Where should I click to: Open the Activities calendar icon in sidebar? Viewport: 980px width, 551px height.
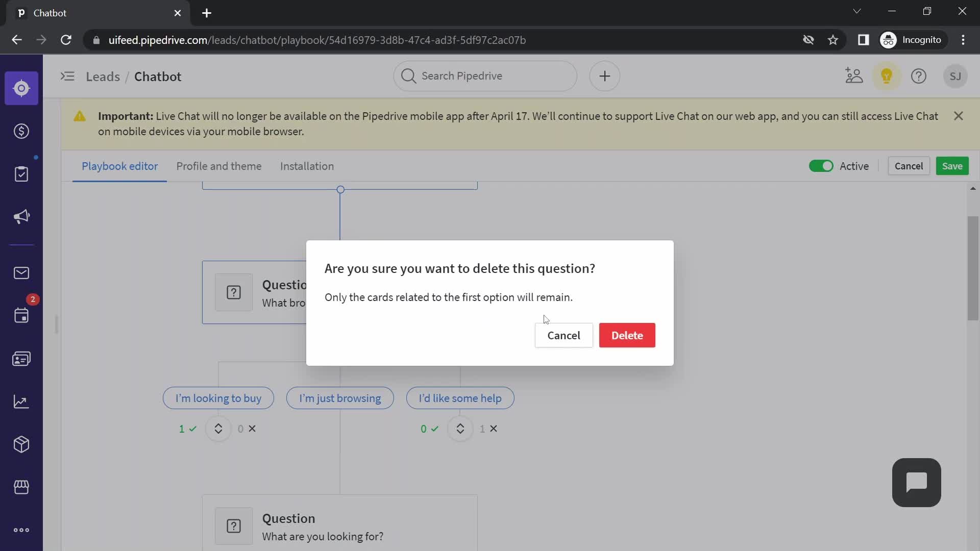tap(21, 316)
